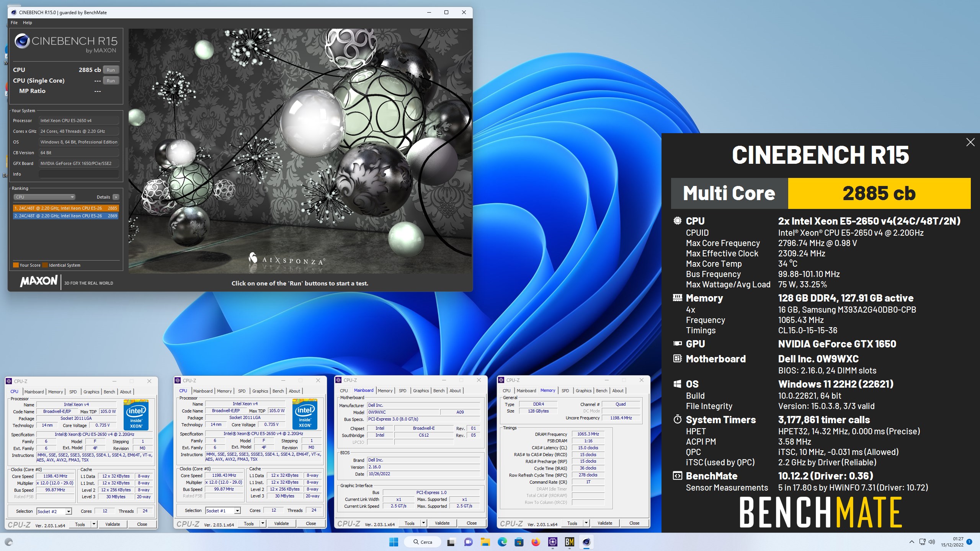Click the Cinebench R15 logo icon
This screenshot has height=551, width=980.
(x=22, y=41)
